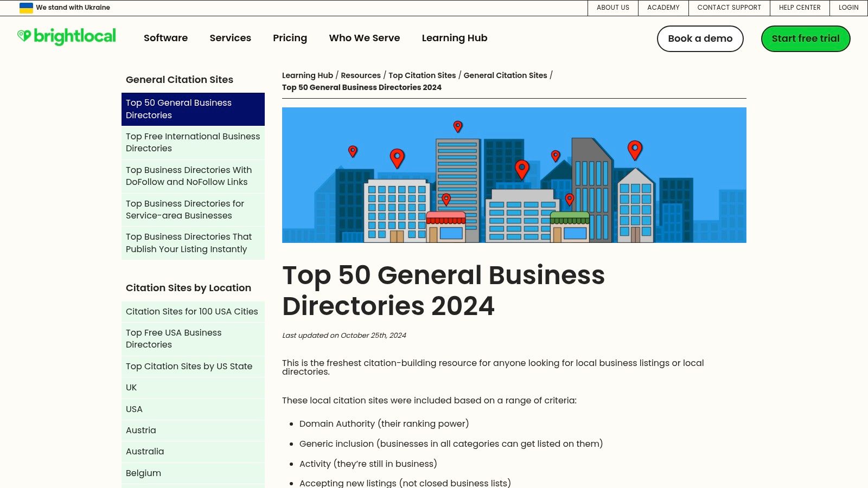Open Top Free International Business Directories
Image resolution: width=868 pixels, height=488 pixels.
pos(193,143)
